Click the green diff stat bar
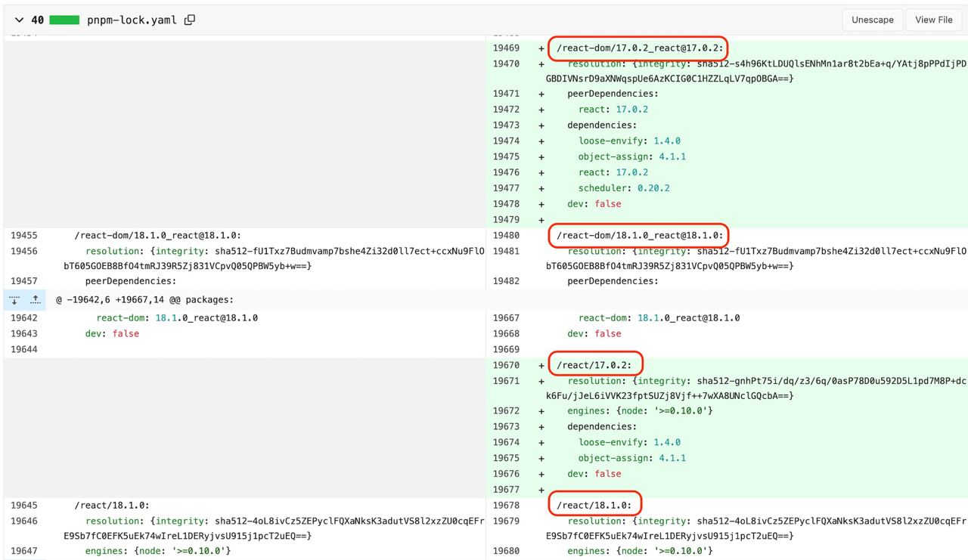 point(64,20)
